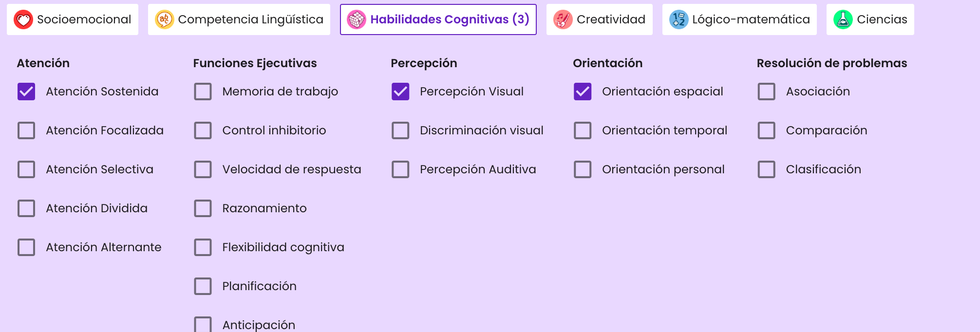The height and width of the screenshot is (332, 980).
Task: Click the Lógico-matemática numbers icon
Action: click(x=678, y=19)
